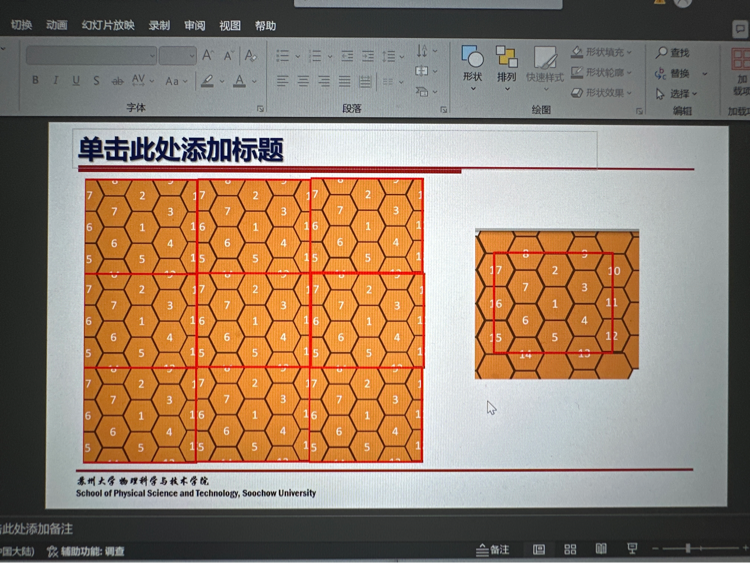Screen dimensions: 750x563
Task: Switch to reading view
Action: coord(601,549)
